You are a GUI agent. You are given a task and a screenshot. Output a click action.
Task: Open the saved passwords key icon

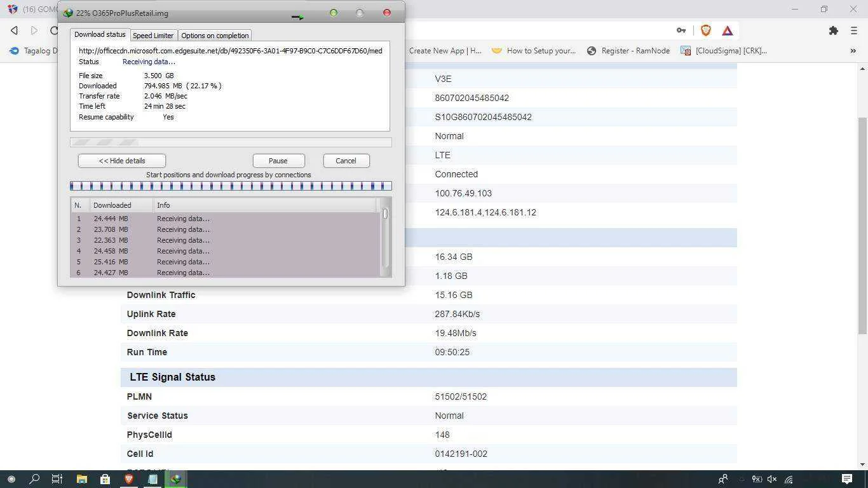pos(681,30)
